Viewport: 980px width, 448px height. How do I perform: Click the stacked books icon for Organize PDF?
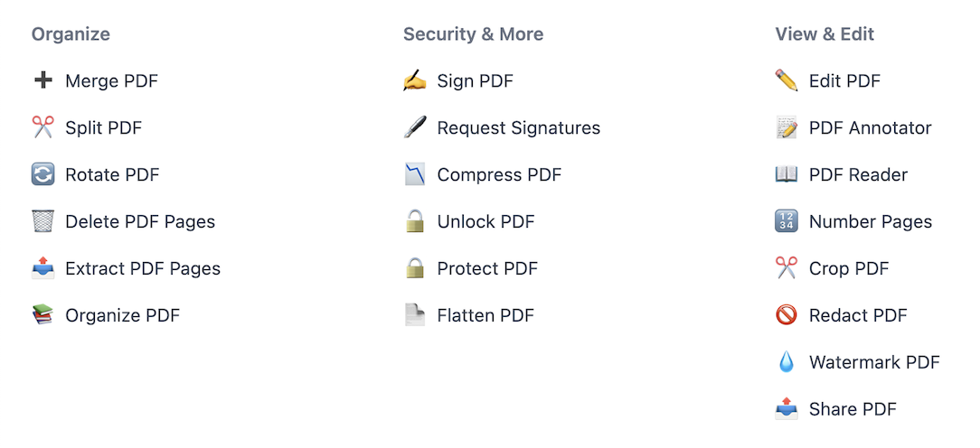[x=42, y=315]
